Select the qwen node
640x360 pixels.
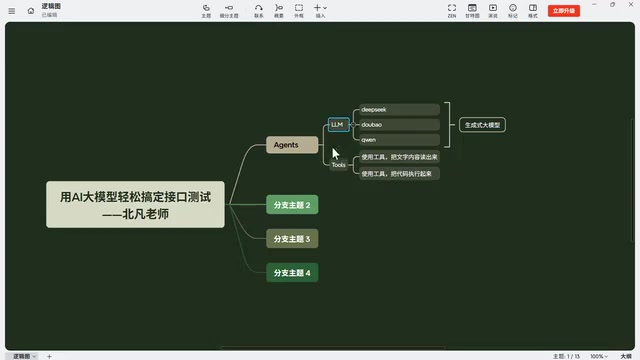click(x=399, y=140)
